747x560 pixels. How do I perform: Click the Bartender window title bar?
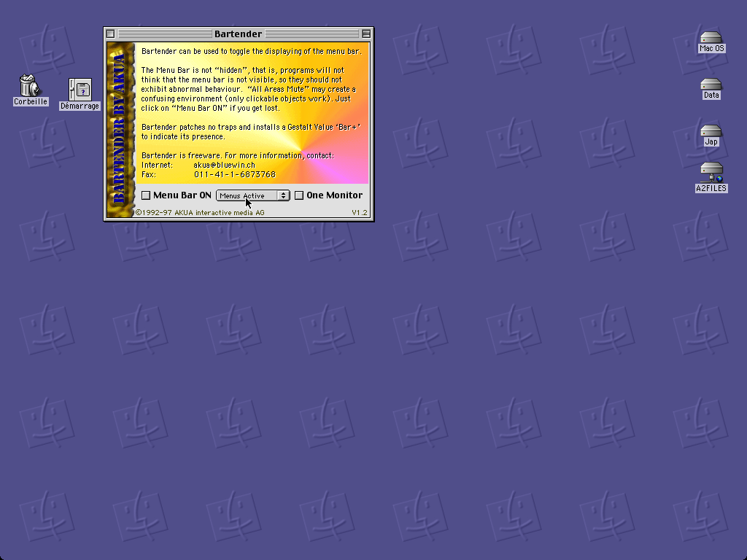click(239, 34)
